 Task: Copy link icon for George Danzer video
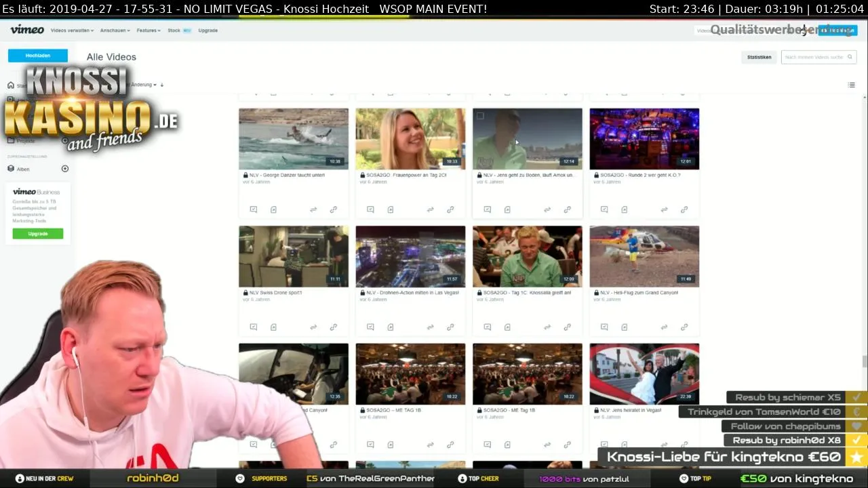(x=334, y=209)
